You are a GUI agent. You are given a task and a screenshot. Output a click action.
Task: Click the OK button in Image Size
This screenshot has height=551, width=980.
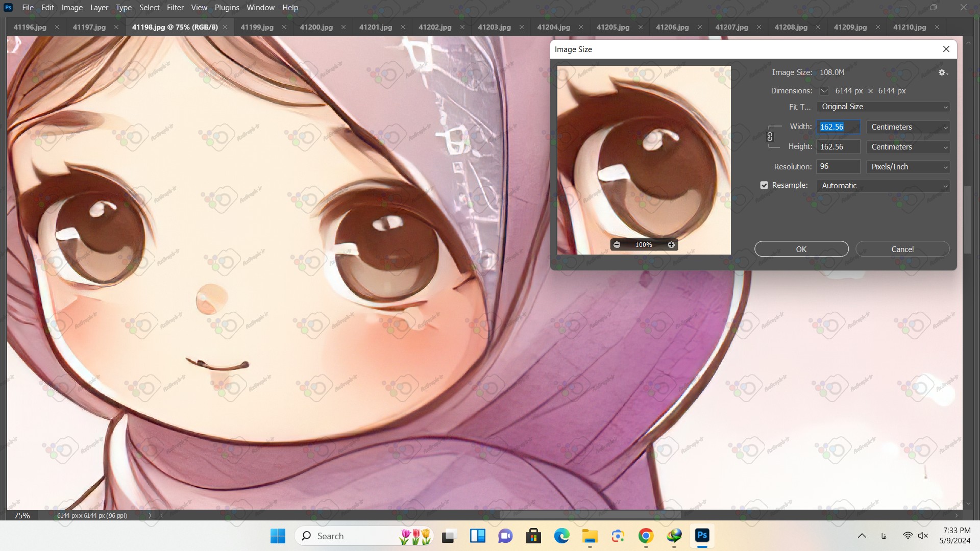tap(801, 249)
